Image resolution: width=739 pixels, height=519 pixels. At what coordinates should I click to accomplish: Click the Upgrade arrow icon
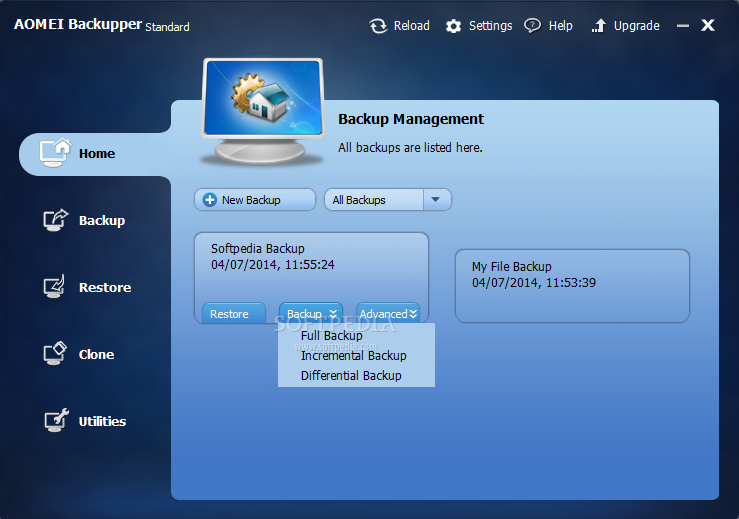(599, 26)
